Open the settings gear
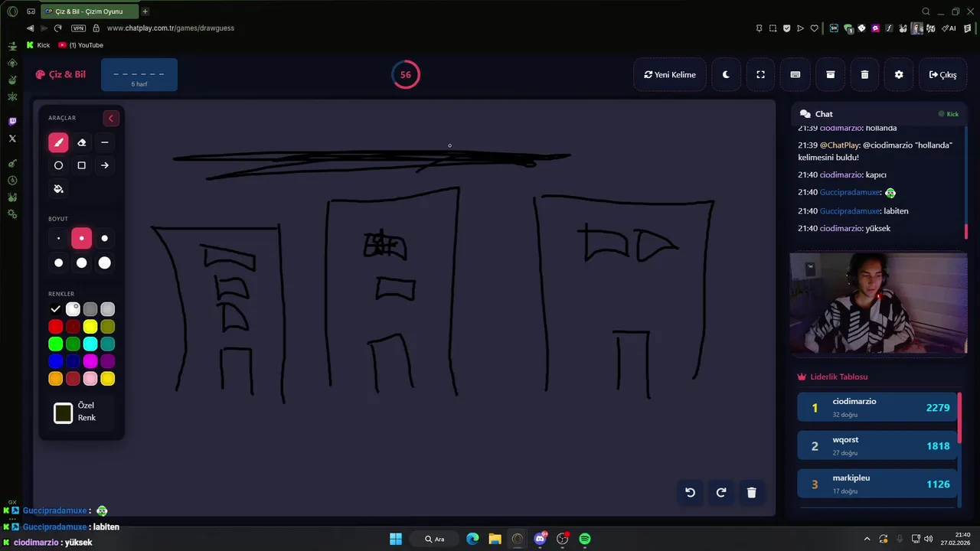The width and height of the screenshot is (980, 551). [899, 75]
